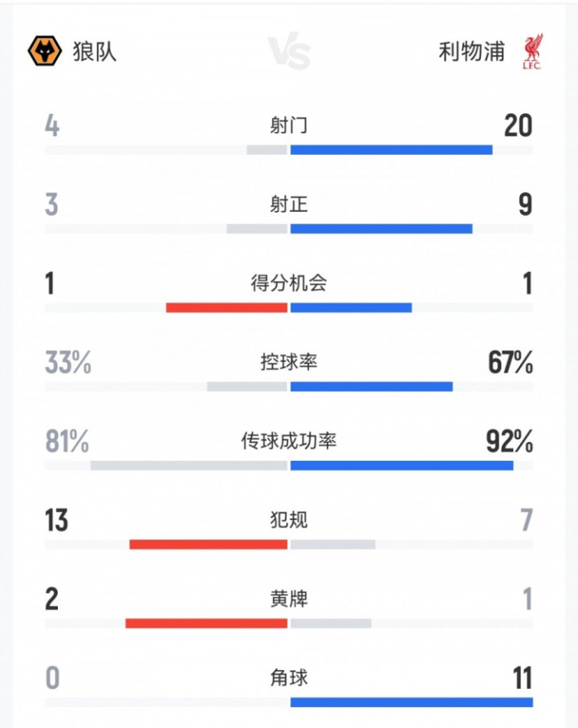Screen dimensions: 578x728
Task: Select the 黄牌 stat label
Action: (x=289, y=598)
